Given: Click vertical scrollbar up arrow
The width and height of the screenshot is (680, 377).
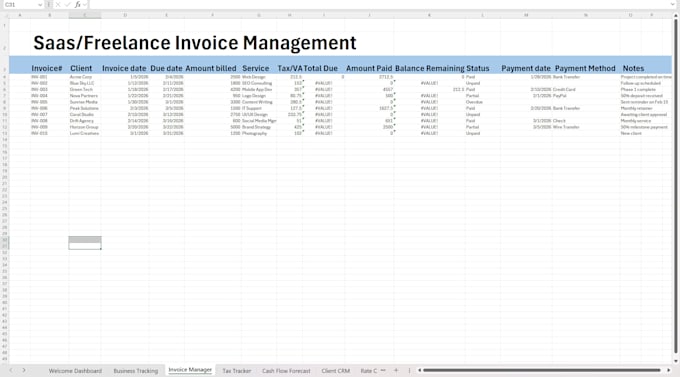Looking at the screenshot, I should [675, 16].
